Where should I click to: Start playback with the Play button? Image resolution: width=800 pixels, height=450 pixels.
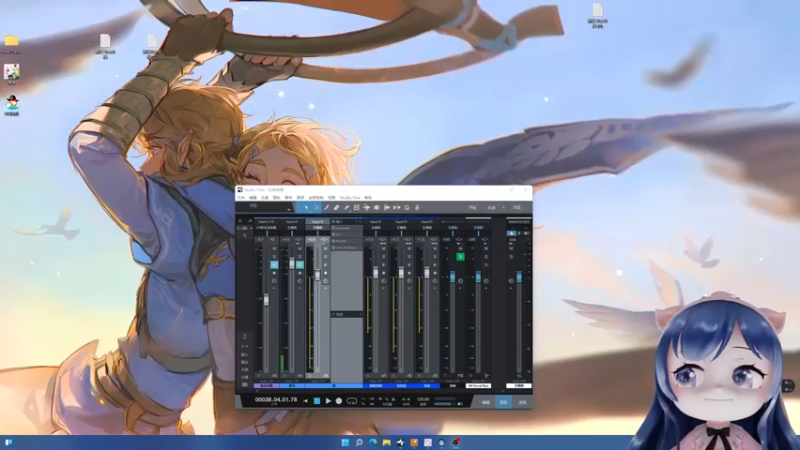(x=328, y=401)
